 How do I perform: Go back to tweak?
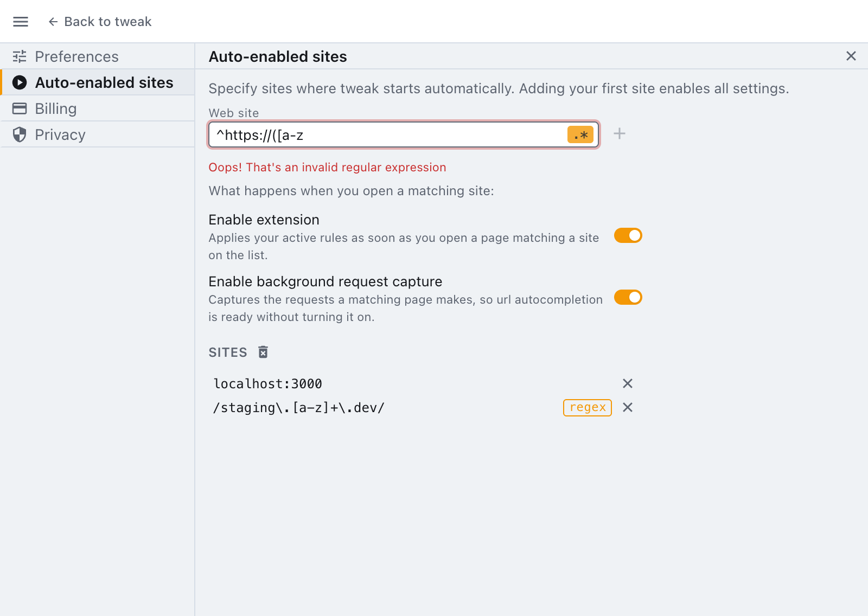click(x=100, y=22)
